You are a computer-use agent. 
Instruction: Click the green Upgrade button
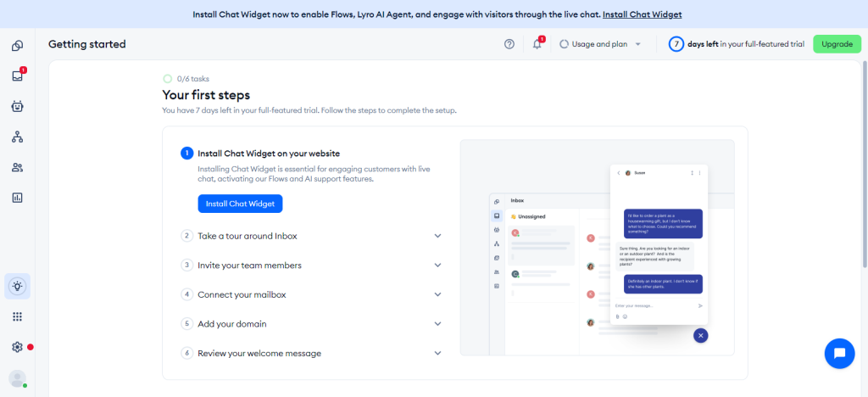click(x=837, y=44)
